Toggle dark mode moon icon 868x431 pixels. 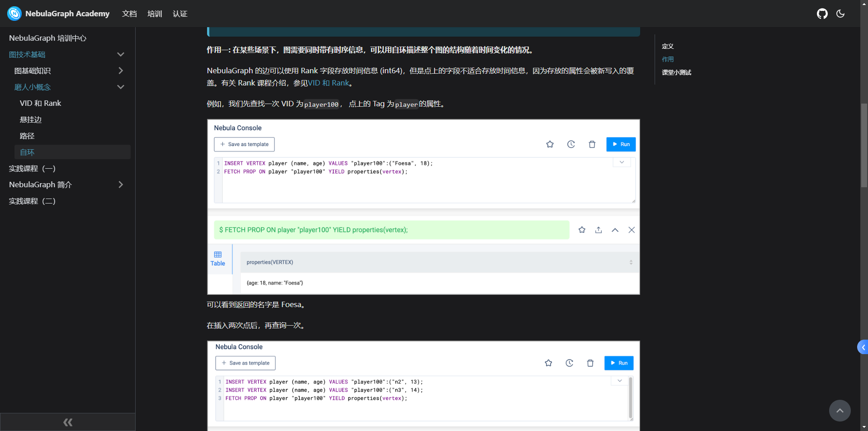[840, 14]
